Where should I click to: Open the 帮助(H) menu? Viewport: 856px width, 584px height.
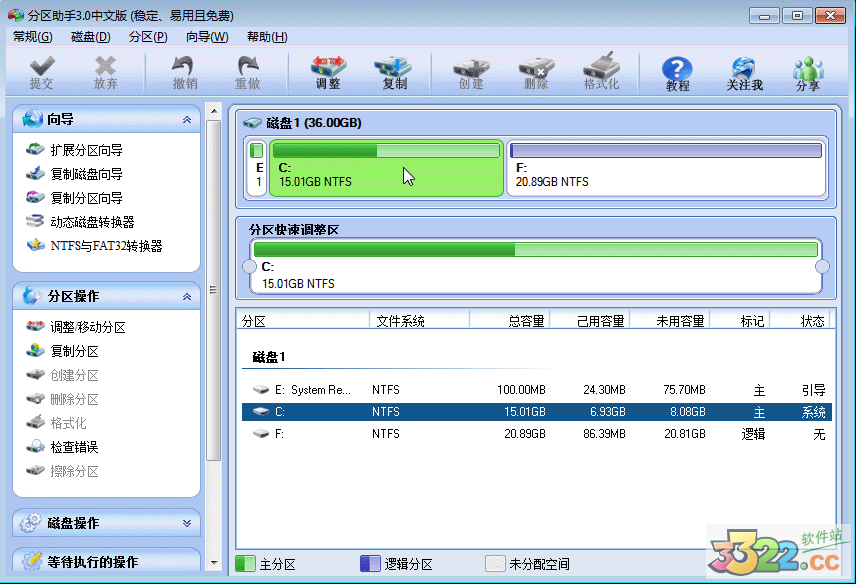(x=266, y=37)
